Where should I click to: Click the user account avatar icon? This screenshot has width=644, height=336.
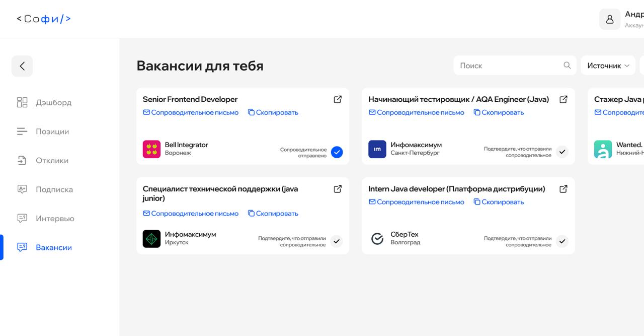click(x=609, y=19)
